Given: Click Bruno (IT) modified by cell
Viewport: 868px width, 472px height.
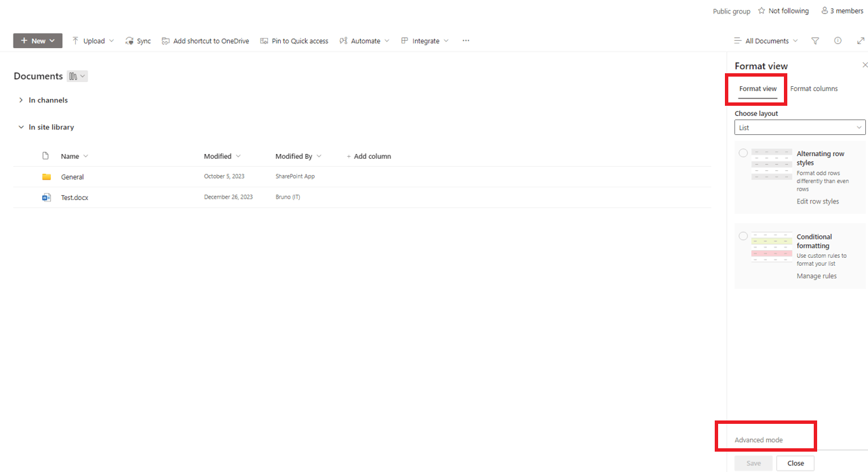Looking at the screenshot, I should tap(288, 197).
